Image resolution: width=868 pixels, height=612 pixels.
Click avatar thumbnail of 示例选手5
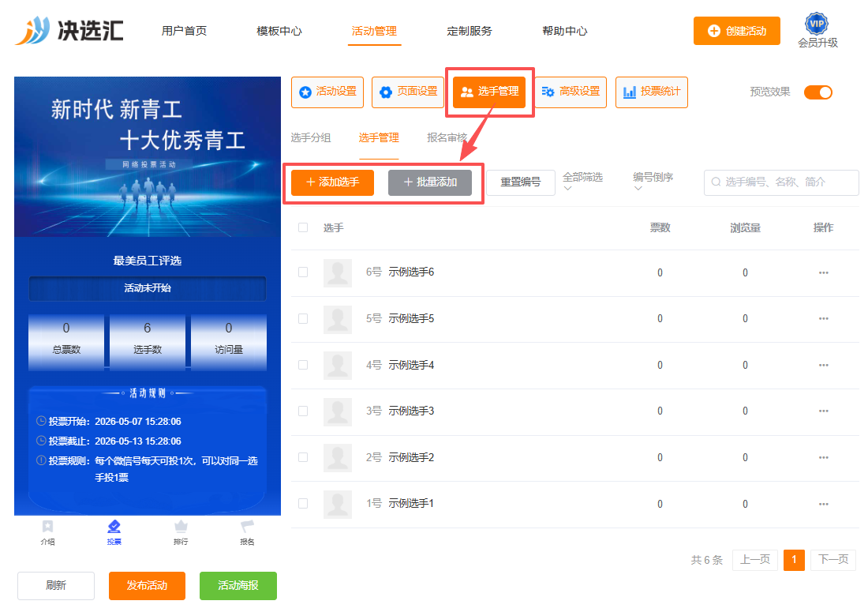point(338,320)
